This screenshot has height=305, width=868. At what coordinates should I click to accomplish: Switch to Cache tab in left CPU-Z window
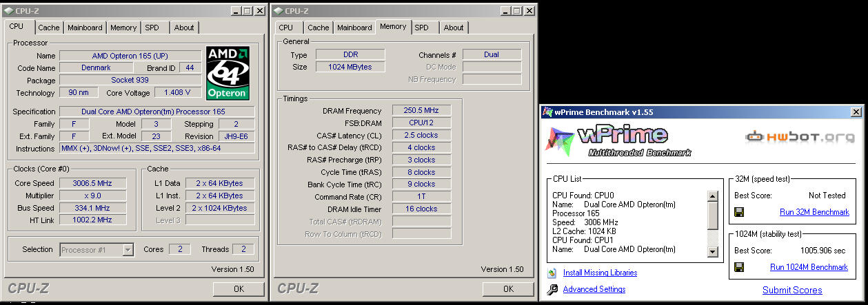pyautogui.click(x=49, y=28)
